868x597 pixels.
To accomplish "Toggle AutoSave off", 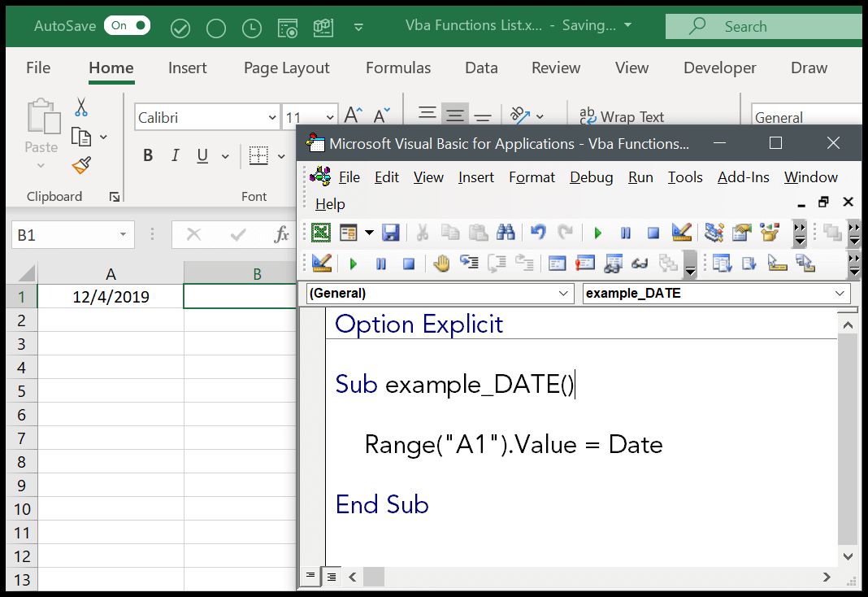I will (x=127, y=25).
